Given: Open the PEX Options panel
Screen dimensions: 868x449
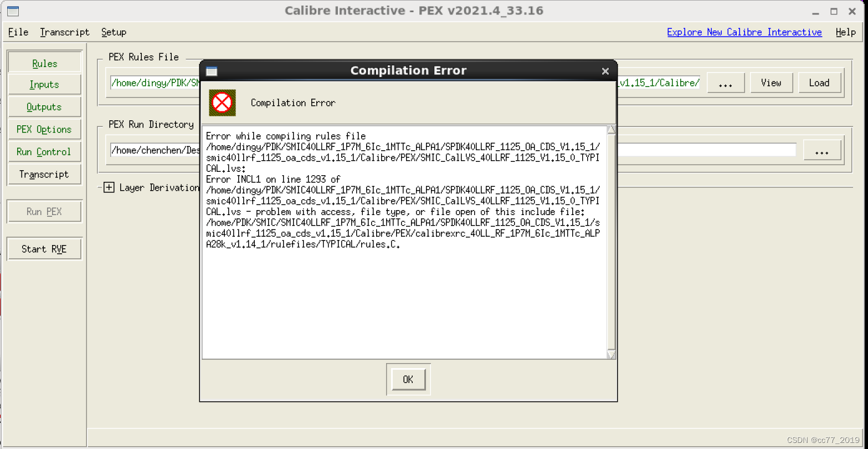Looking at the screenshot, I should 44,129.
